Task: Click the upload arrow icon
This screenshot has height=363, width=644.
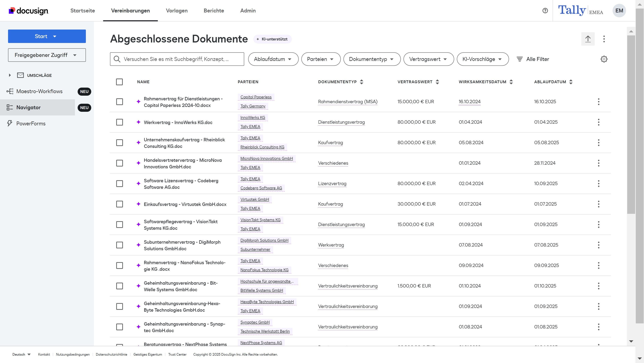Action: coord(588,39)
